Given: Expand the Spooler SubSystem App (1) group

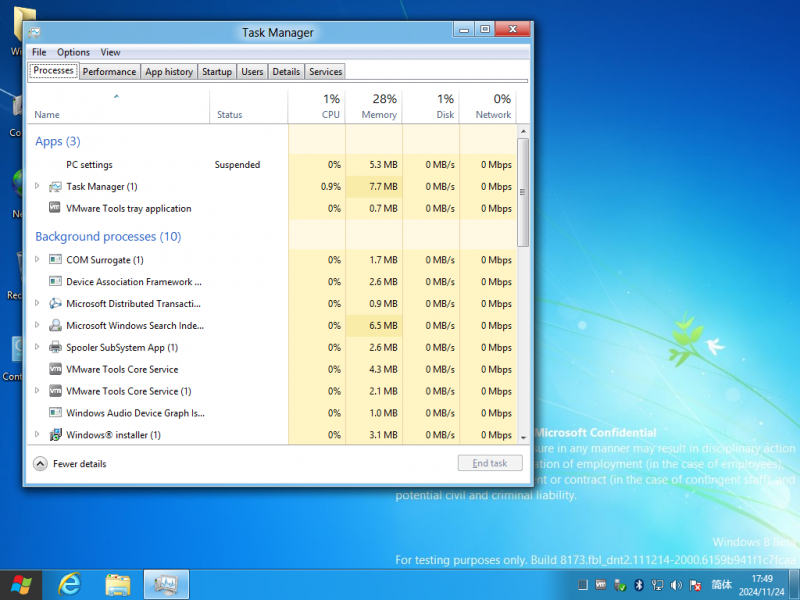Looking at the screenshot, I should pos(37,347).
